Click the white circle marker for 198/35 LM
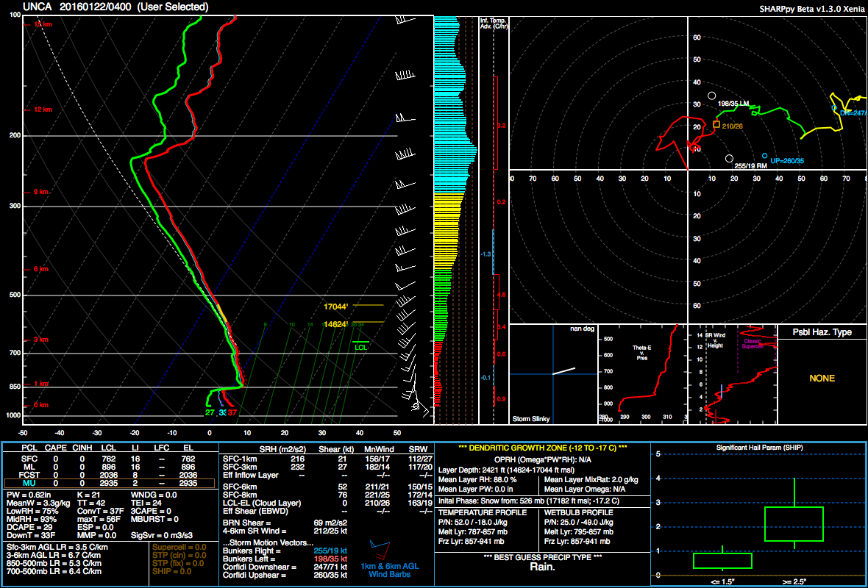This screenshot has height=588, width=868. (x=712, y=96)
